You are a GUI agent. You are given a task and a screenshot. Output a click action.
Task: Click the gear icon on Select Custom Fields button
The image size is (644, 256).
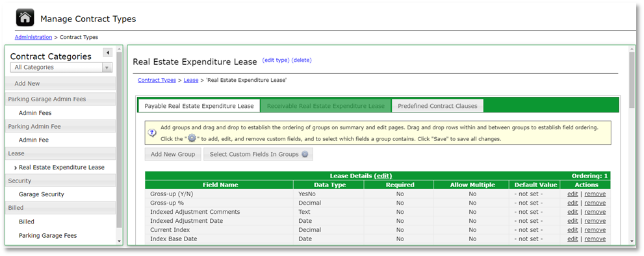pos(305,155)
